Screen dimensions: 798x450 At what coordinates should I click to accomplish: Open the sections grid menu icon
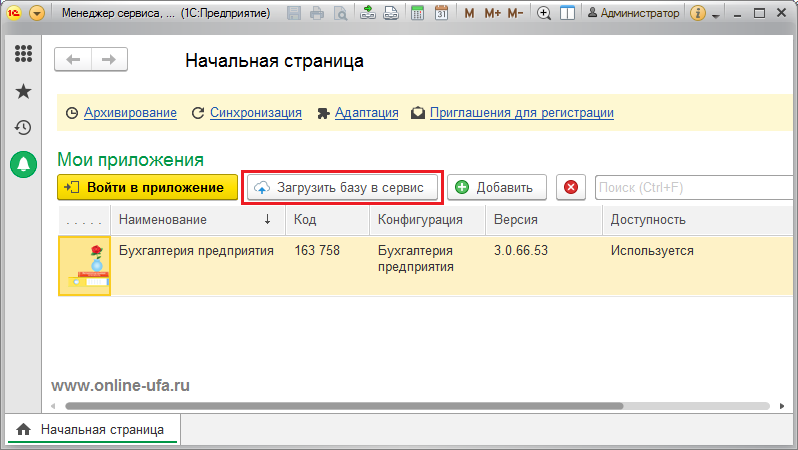click(23, 53)
